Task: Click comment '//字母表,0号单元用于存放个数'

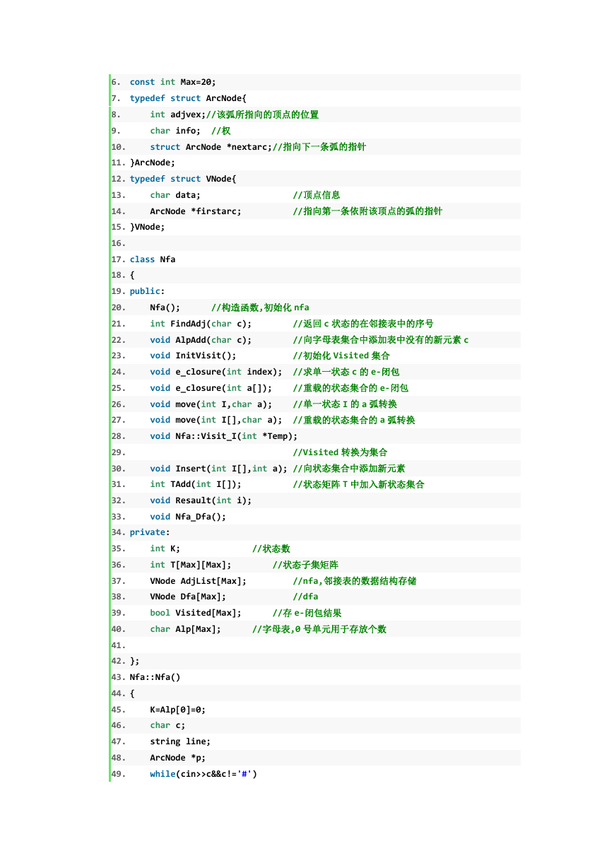Action: tap(319, 629)
